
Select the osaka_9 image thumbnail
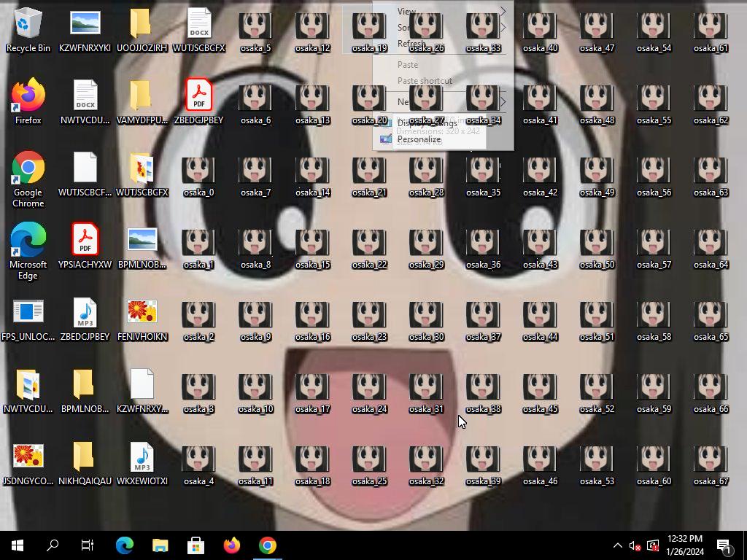click(x=255, y=322)
